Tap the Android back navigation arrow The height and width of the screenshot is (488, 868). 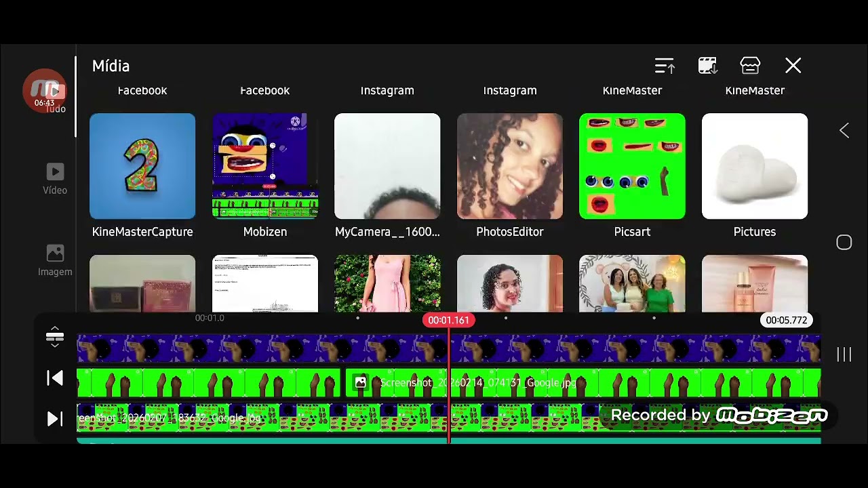(844, 131)
